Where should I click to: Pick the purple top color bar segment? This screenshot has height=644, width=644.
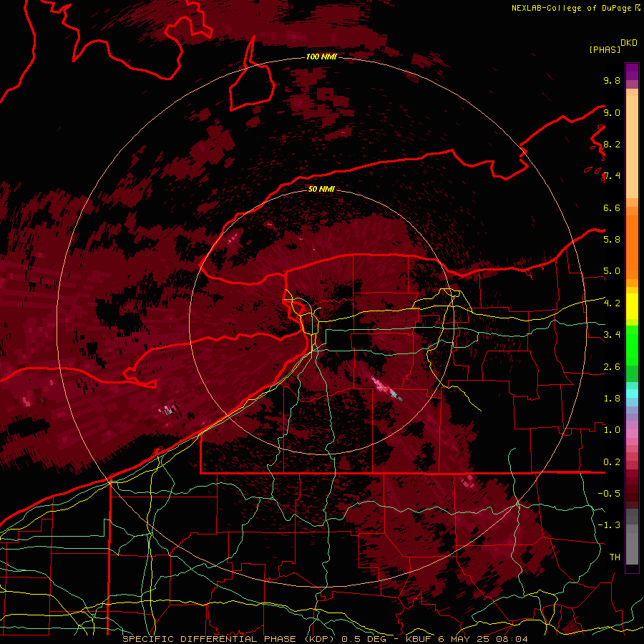(x=632, y=72)
